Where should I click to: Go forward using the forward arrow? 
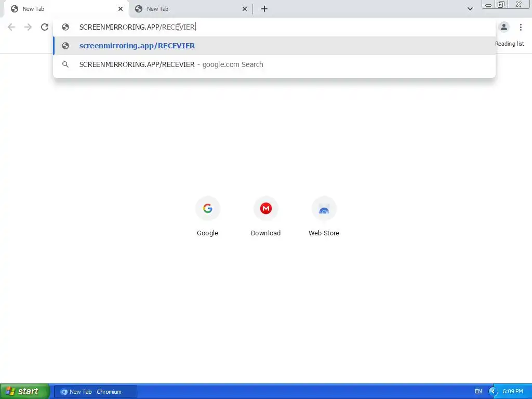pos(28,27)
